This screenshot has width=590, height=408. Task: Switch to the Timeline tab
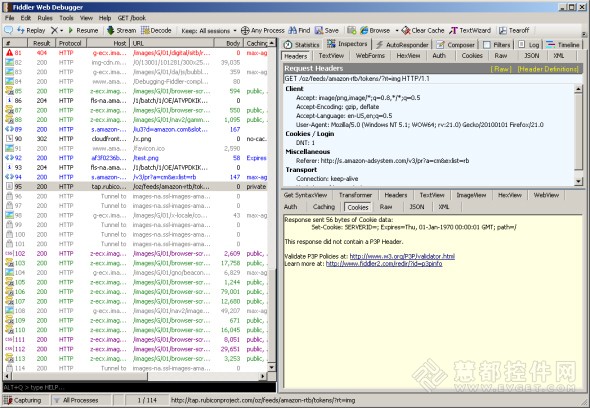(563, 45)
